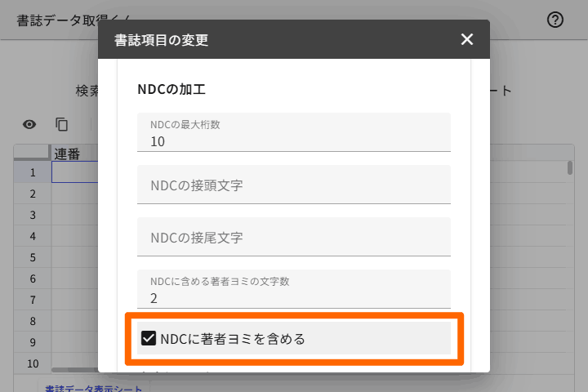Select the highlighted cell in row 1
The image size is (588, 392).
tap(75, 172)
